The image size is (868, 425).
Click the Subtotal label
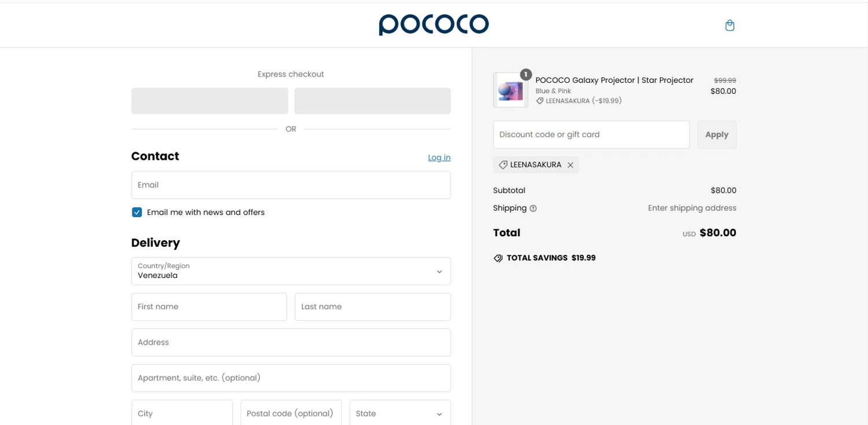click(x=509, y=190)
